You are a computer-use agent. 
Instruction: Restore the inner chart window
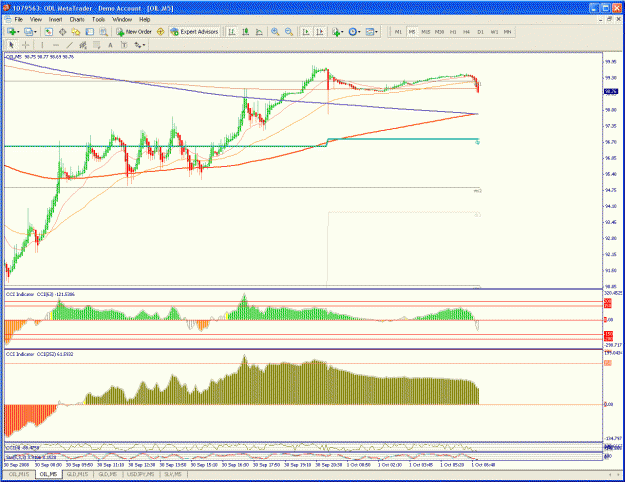click(x=609, y=20)
